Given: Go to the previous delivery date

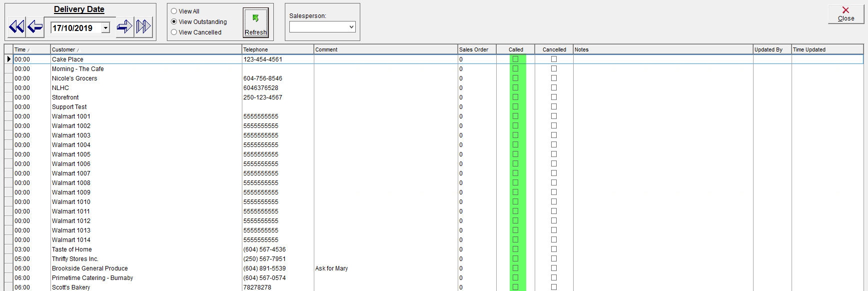Looking at the screenshot, I should [35, 26].
